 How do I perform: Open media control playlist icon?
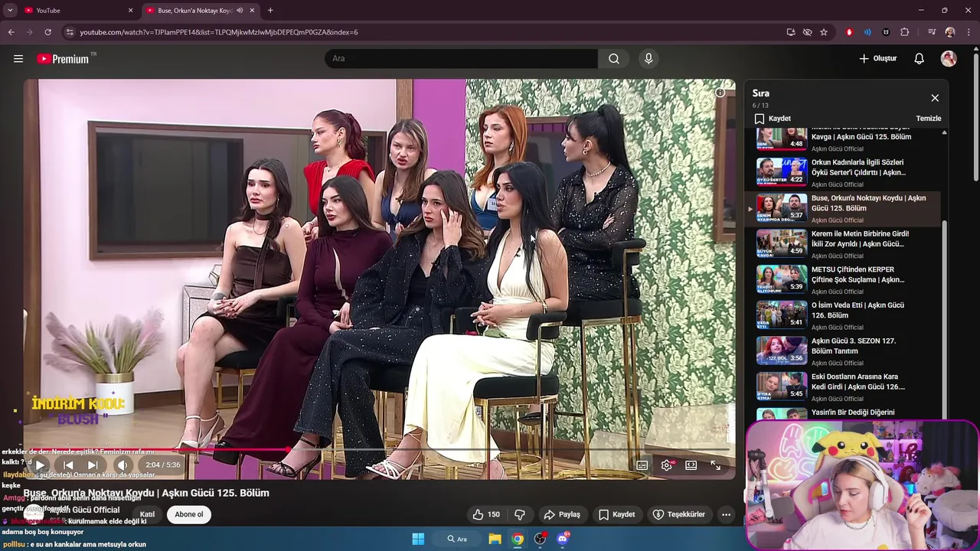click(x=932, y=32)
